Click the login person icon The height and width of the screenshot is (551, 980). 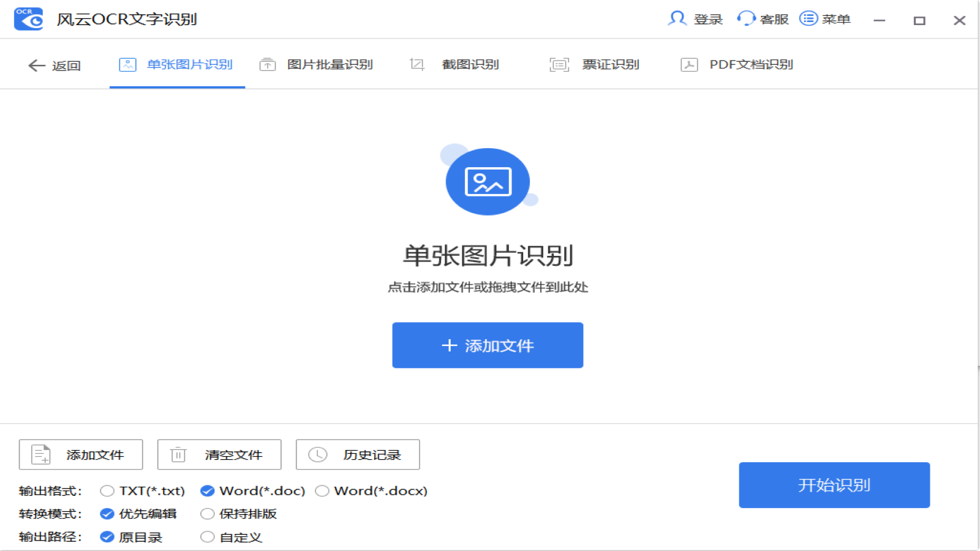point(677,19)
